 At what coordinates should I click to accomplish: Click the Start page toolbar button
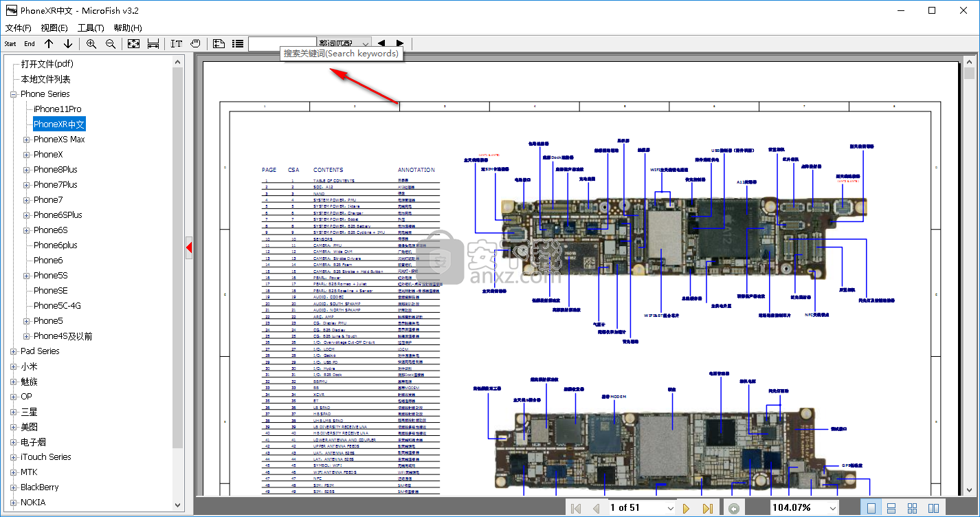point(10,43)
